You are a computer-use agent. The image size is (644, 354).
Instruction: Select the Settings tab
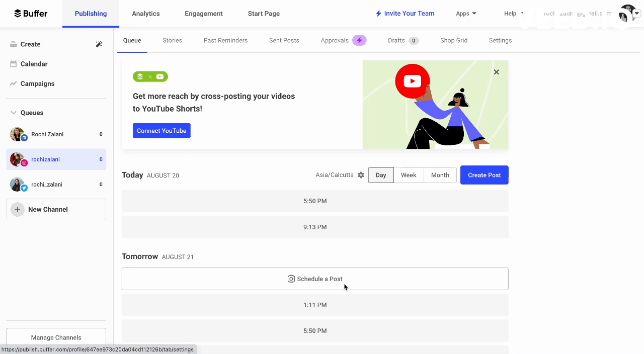[x=500, y=40]
